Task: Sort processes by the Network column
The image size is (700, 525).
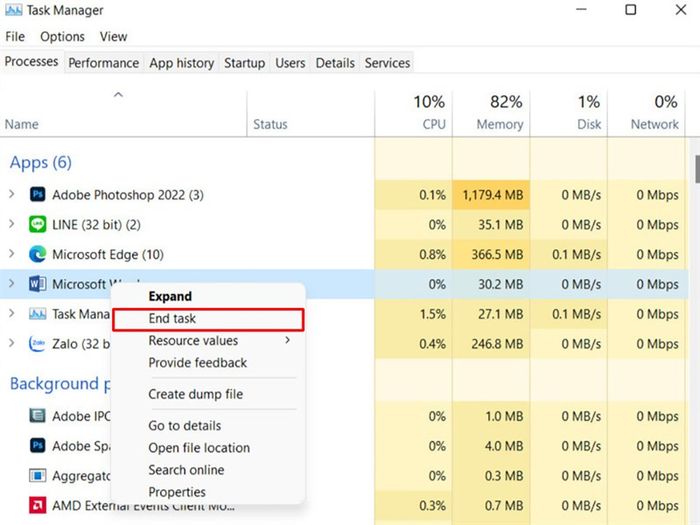Action: tap(646, 113)
